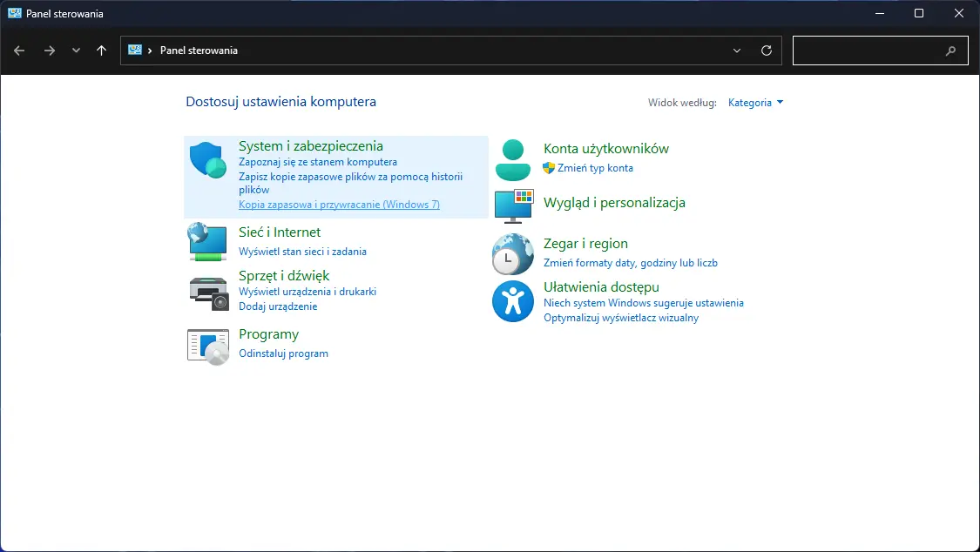This screenshot has width=980, height=552.
Task: Click the back navigation arrow
Action: point(19,50)
